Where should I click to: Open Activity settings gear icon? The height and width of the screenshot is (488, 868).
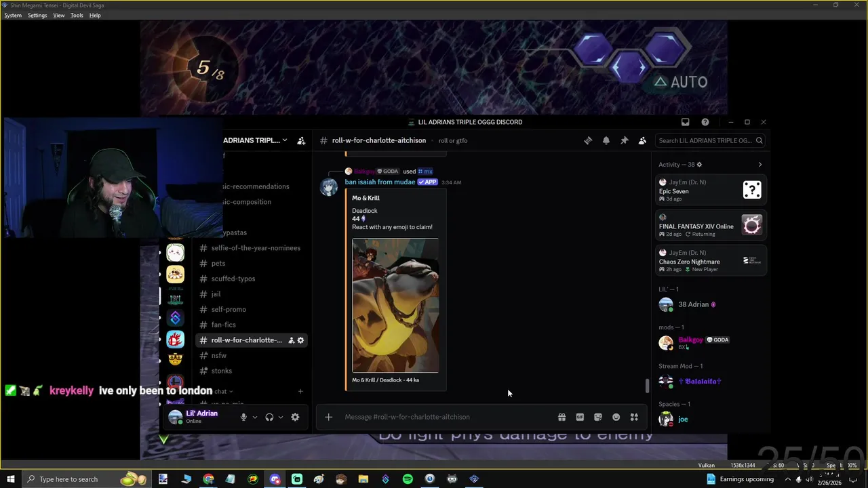pyautogui.click(x=699, y=165)
